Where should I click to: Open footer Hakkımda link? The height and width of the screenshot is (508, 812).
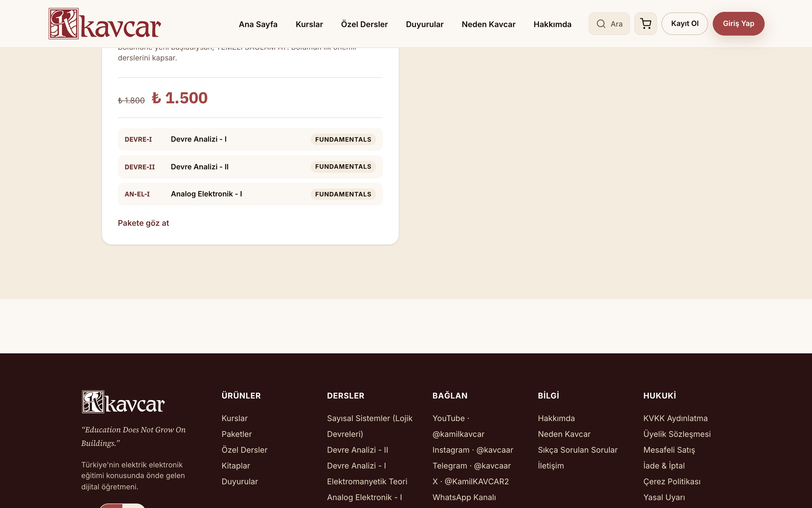coord(556,418)
